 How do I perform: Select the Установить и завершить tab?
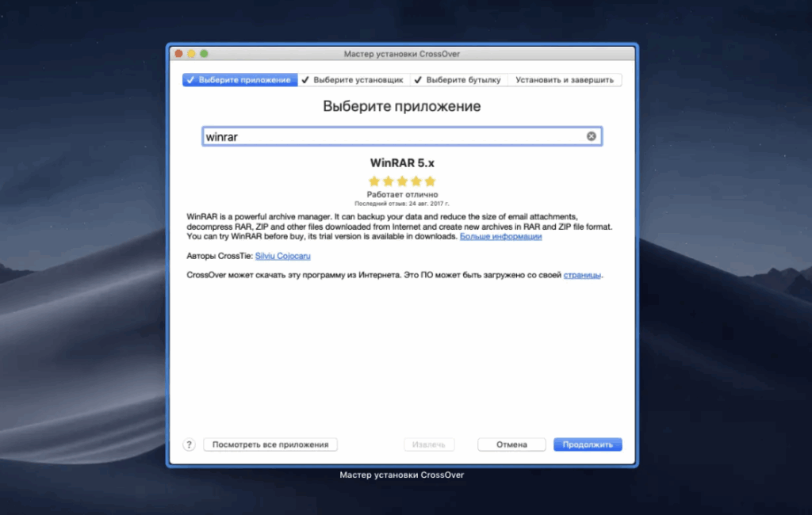(x=565, y=80)
